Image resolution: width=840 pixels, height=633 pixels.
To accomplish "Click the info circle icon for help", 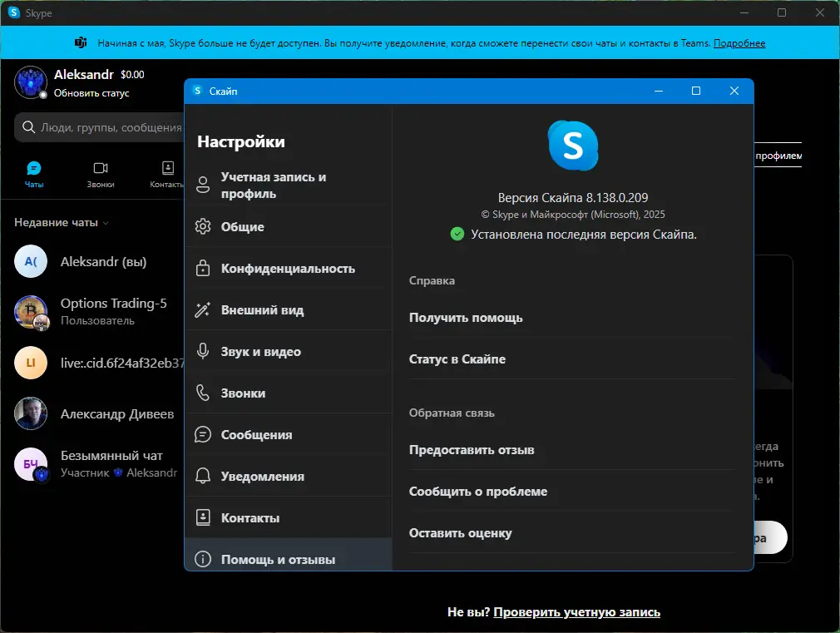I will pos(203,559).
